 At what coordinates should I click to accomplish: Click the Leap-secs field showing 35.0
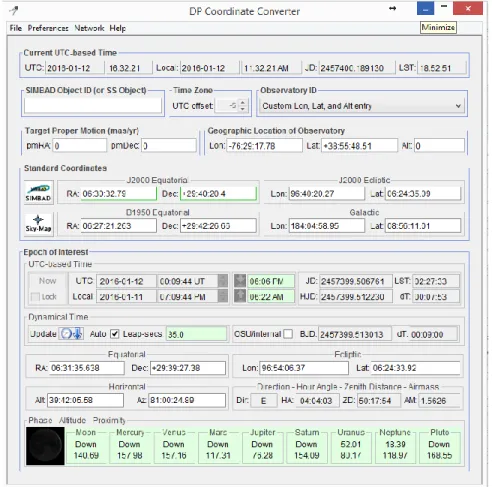pyautogui.click(x=196, y=334)
